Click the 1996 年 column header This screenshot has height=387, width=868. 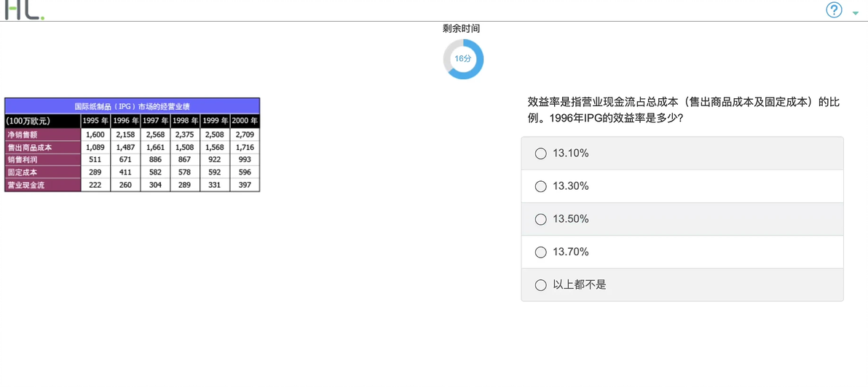click(x=126, y=121)
